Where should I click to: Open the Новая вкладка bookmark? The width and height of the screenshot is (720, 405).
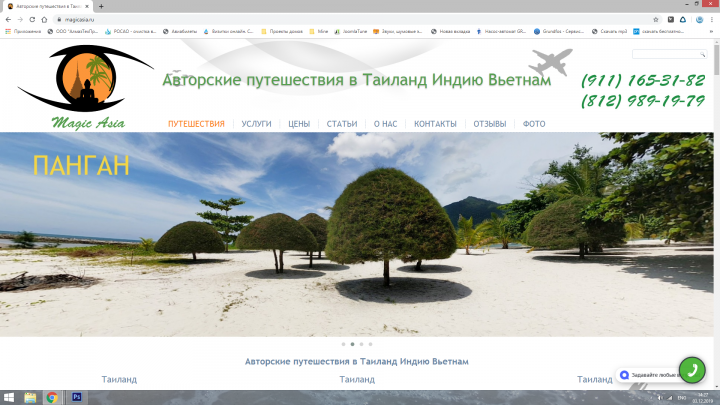click(x=450, y=32)
